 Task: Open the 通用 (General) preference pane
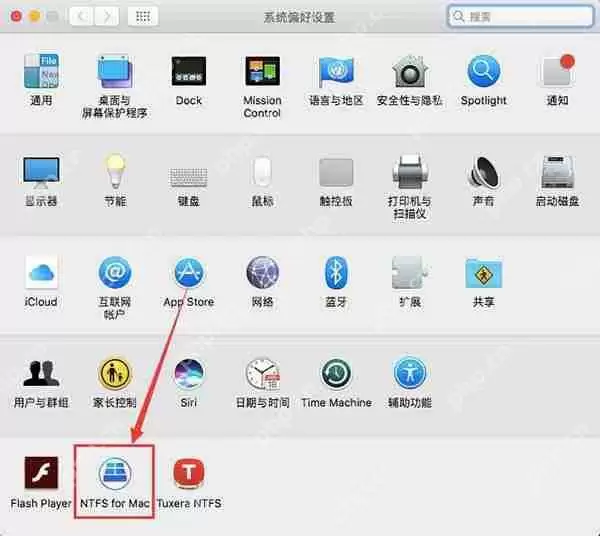tap(41, 72)
